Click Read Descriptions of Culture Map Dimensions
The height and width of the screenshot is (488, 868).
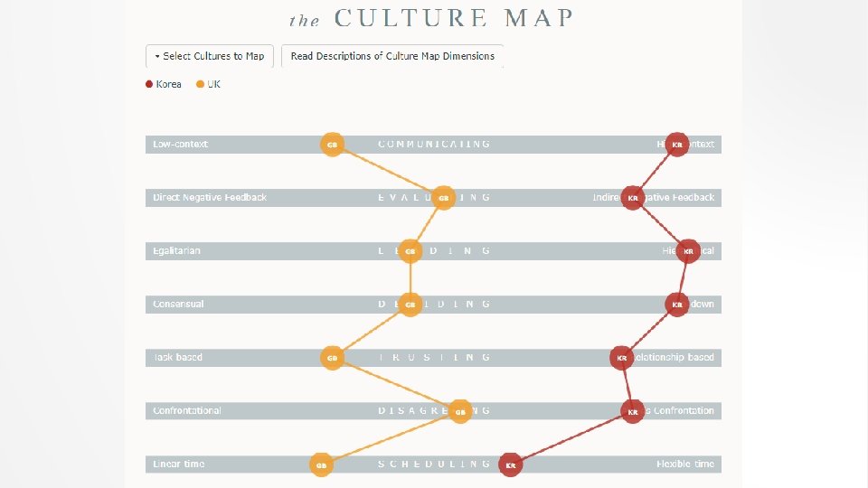point(392,56)
